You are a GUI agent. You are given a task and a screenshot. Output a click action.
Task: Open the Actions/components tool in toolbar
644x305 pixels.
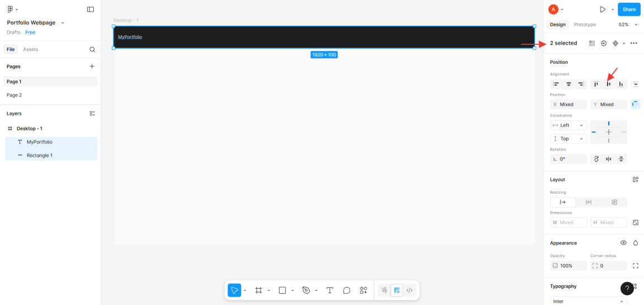tap(363, 290)
